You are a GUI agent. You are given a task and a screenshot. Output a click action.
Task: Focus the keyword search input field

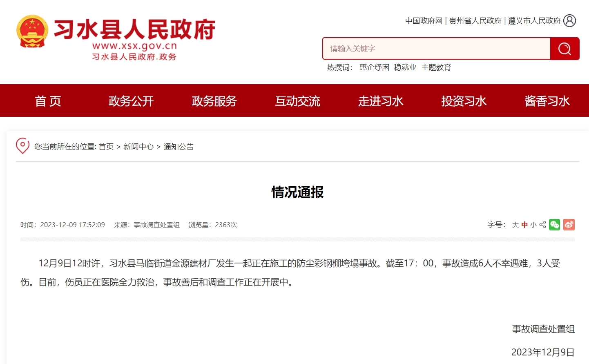click(x=436, y=49)
